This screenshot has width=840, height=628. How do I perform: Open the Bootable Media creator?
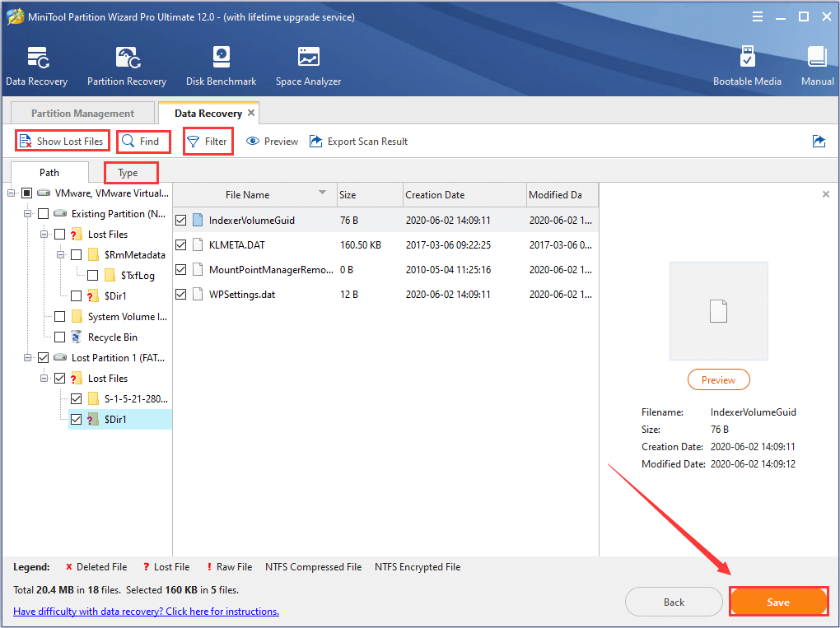746,64
